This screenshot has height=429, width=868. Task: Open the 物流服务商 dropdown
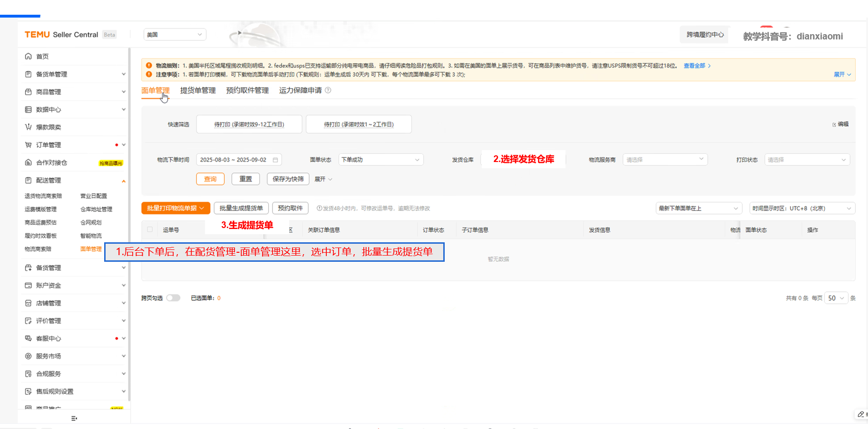pyautogui.click(x=665, y=160)
